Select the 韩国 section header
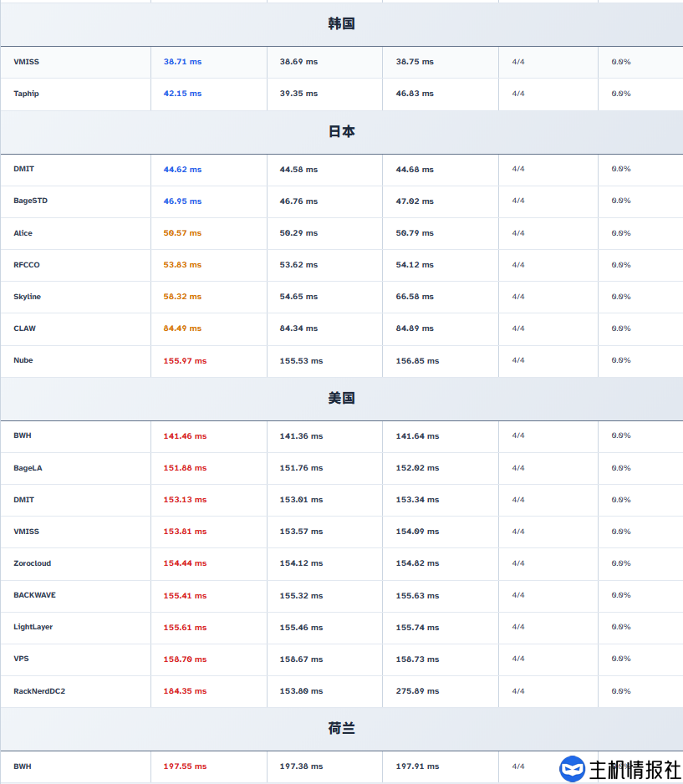 tap(341, 24)
